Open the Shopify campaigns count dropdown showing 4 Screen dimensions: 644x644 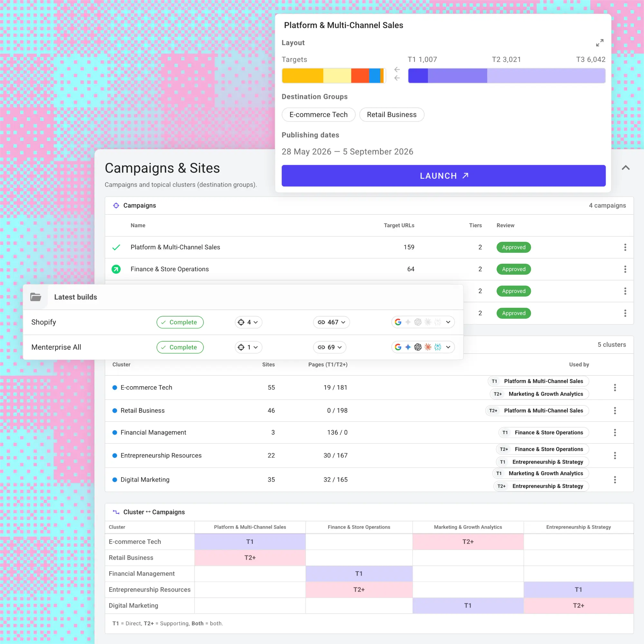click(x=248, y=322)
